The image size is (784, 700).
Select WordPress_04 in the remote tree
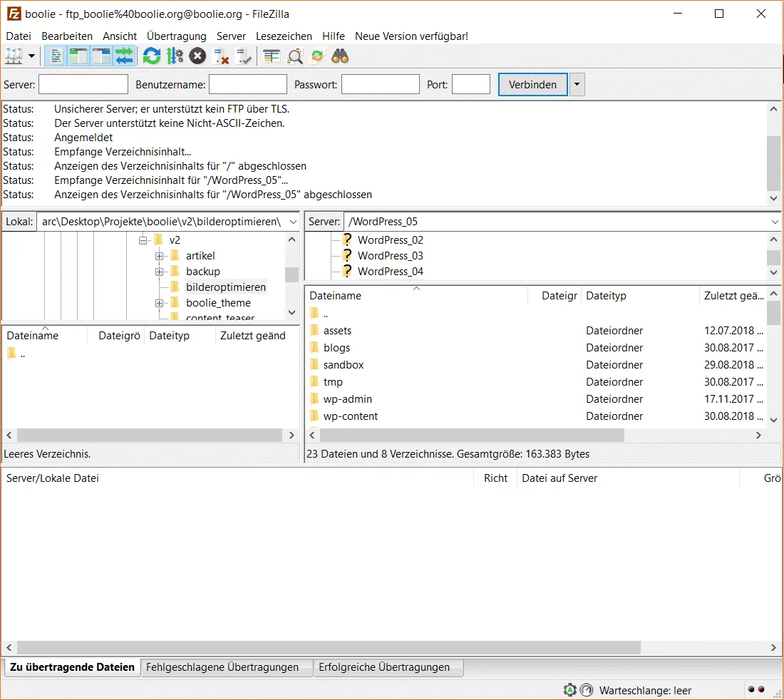pos(391,271)
